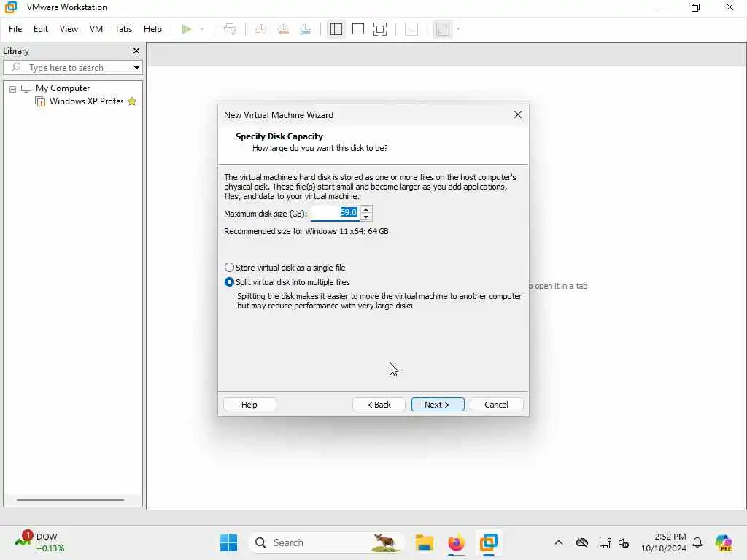Open the clock showing 2:52 PM
The width and height of the screenshot is (747, 560).
tap(663, 542)
